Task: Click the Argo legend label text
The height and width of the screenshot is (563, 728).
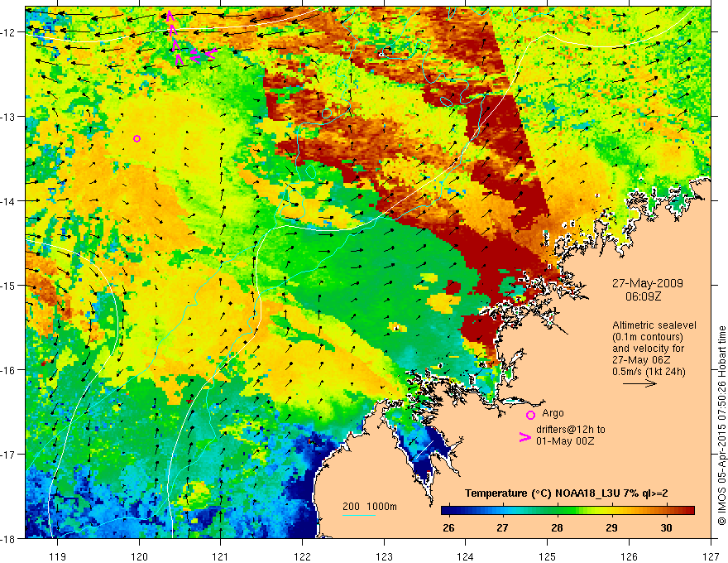Action: pos(553,413)
